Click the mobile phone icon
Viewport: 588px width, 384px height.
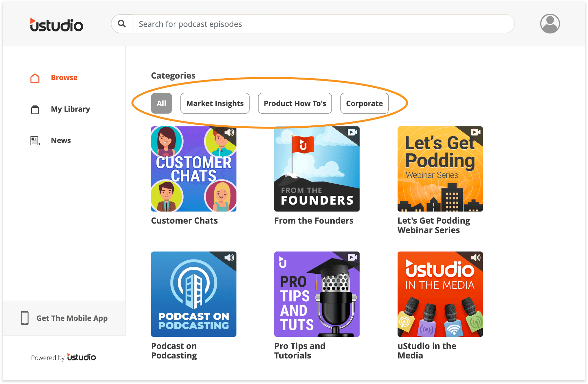tap(25, 318)
